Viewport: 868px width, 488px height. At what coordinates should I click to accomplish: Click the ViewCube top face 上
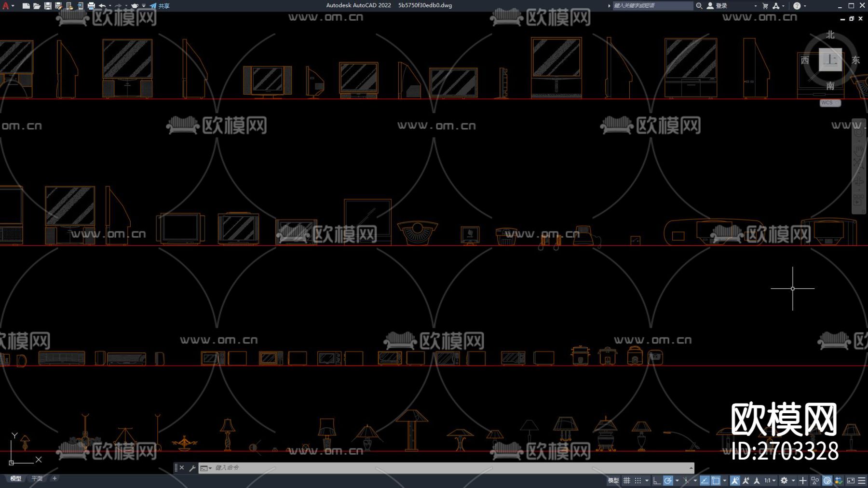click(x=830, y=60)
